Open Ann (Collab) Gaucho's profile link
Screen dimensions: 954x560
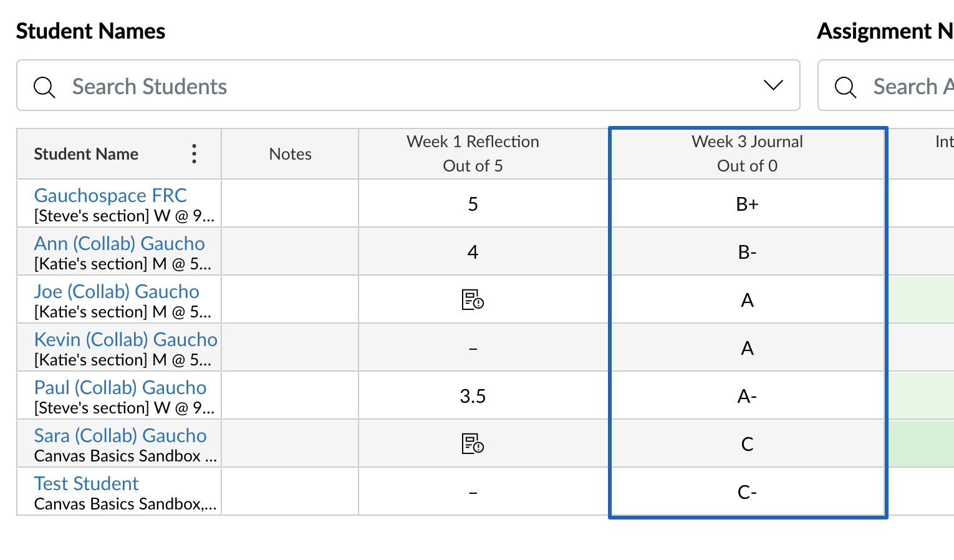(120, 243)
